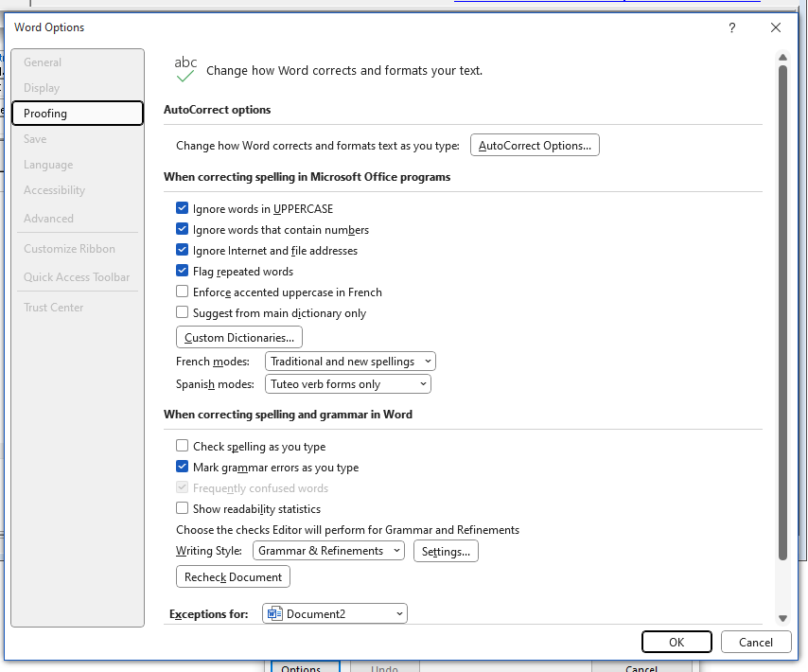This screenshot has width=808, height=672.
Task: Open AutoCorrect Options button
Action: coord(535,146)
